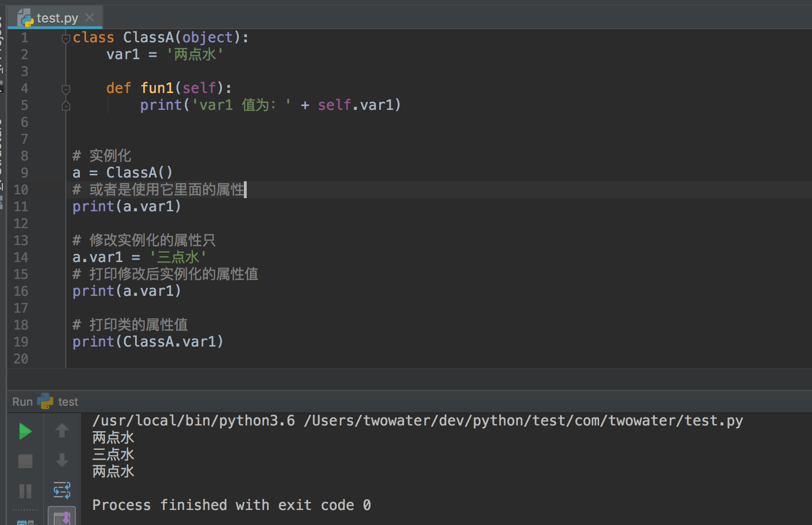Viewport: 812px width, 525px height.
Task: Click the Pause Output icon
Action: tap(25, 491)
